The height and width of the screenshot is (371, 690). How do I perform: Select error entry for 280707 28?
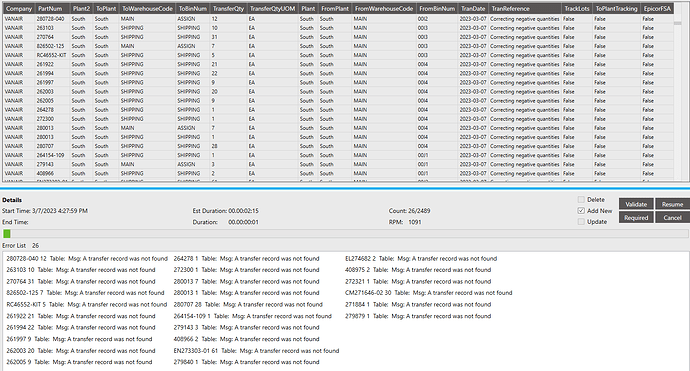point(248,305)
